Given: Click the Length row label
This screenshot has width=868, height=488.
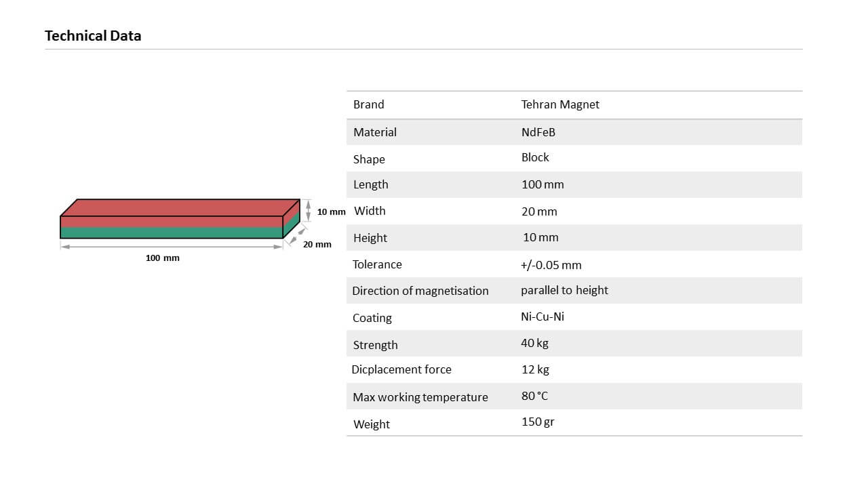Looking at the screenshot, I should click(x=371, y=184).
